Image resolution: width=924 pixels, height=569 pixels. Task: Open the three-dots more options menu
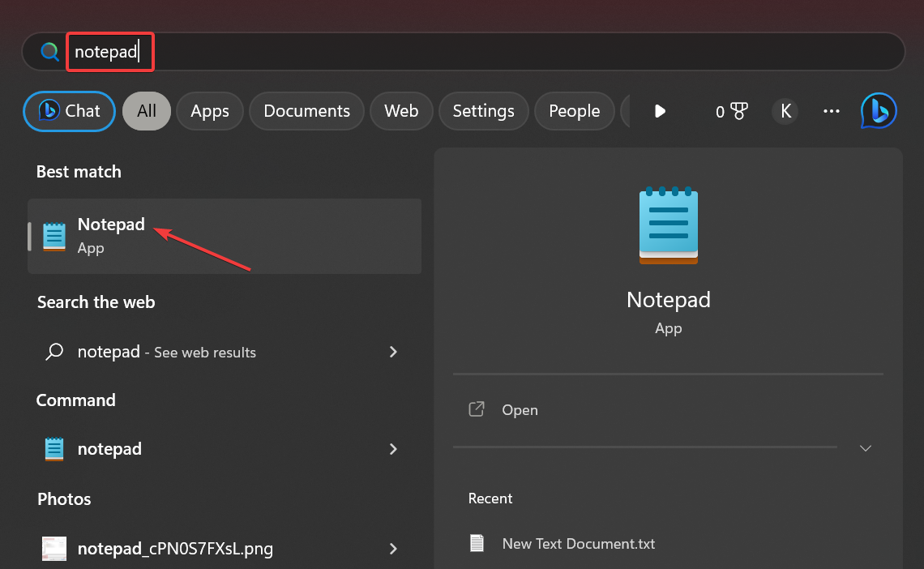tap(832, 111)
